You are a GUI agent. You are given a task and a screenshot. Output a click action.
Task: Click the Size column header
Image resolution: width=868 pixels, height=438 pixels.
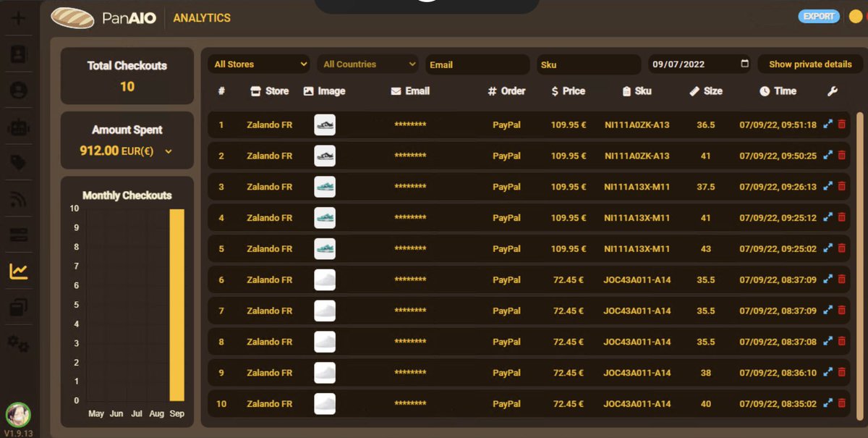[706, 91]
